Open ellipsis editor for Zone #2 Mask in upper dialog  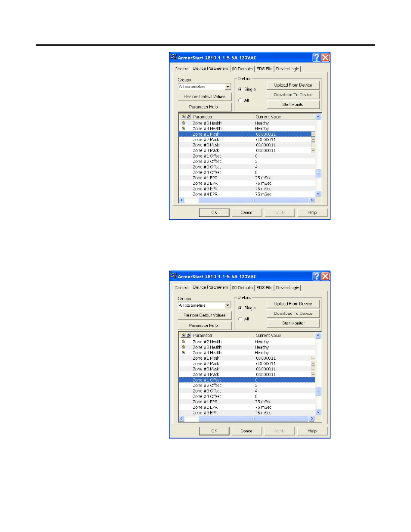(x=313, y=140)
